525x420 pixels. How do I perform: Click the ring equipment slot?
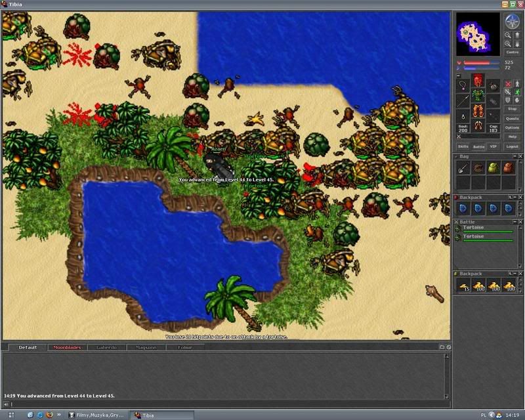coord(463,115)
